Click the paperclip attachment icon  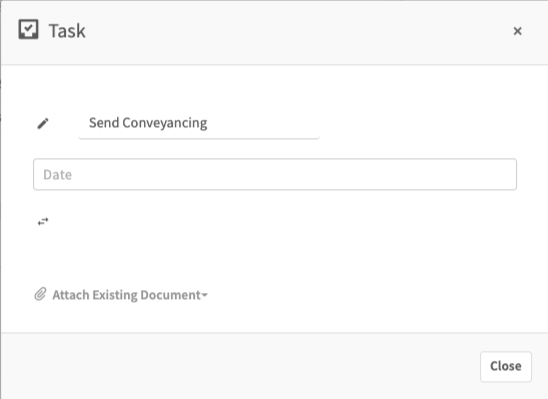pyautogui.click(x=40, y=294)
